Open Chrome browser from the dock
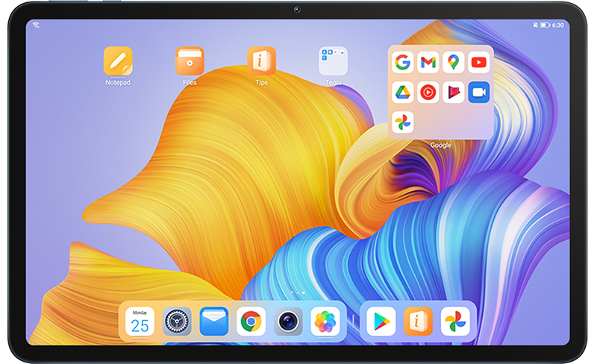The width and height of the screenshot is (597, 364). point(251,321)
